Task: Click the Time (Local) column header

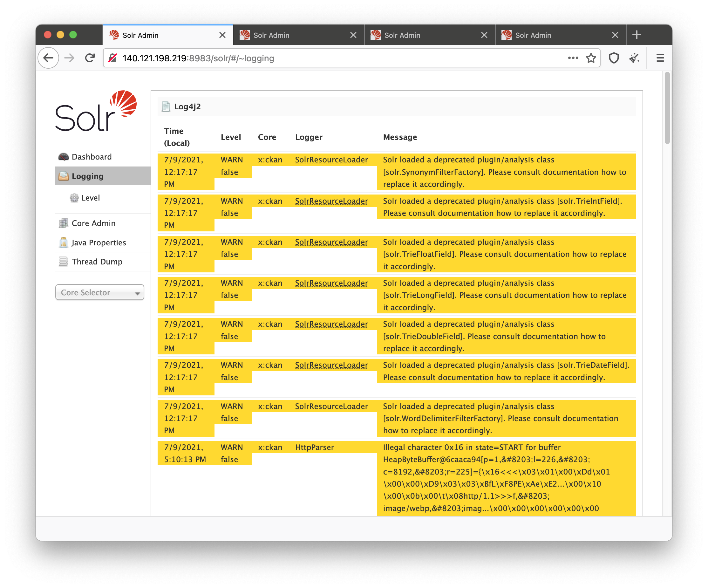Action: click(x=177, y=137)
